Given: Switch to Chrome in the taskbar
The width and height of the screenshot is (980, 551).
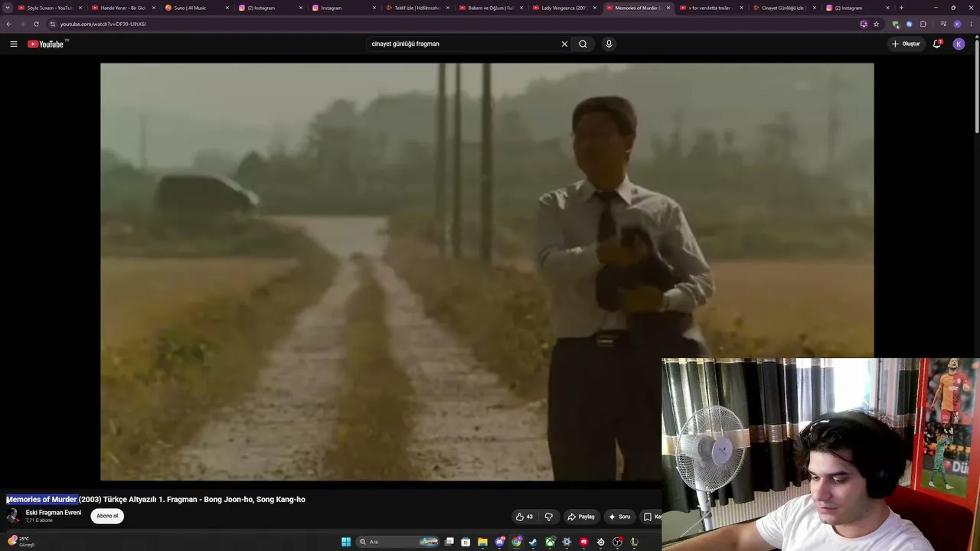Looking at the screenshot, I should [x=516, y=542].
